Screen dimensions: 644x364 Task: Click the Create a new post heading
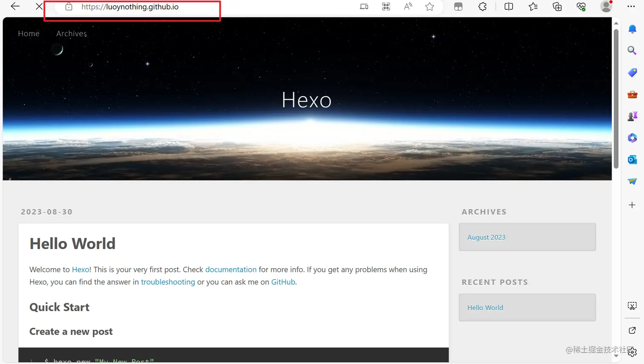(71, 332)
